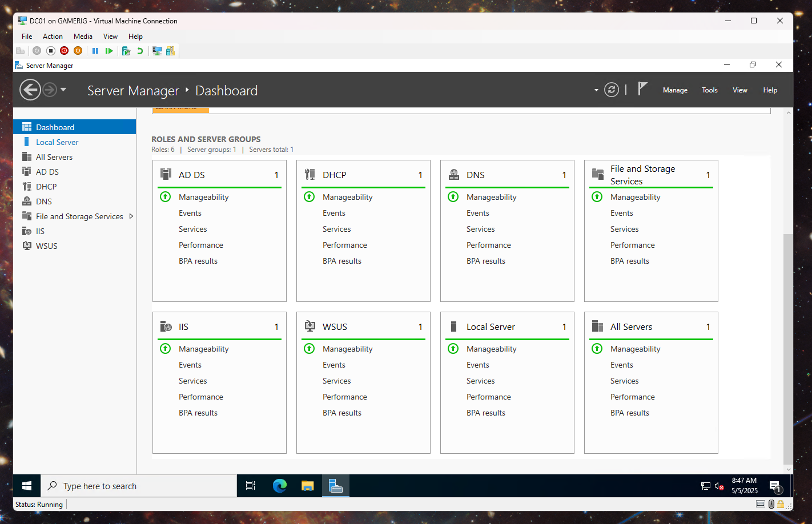The image size is (812, 524).
Task: Click the All Servers tile header icon
Action: click(x=597, y=326)
